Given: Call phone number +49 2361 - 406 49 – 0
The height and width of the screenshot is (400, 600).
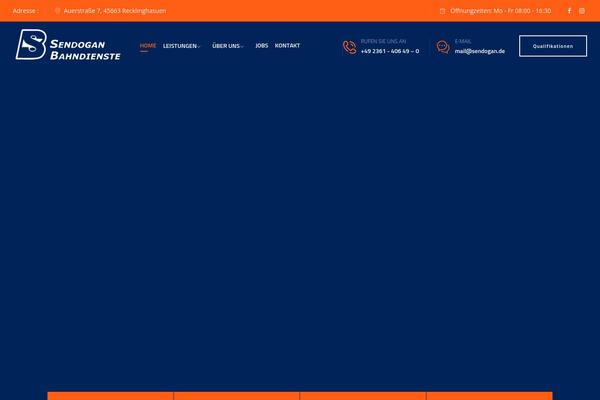Looking at the screenshot, I should click(390, 51).
